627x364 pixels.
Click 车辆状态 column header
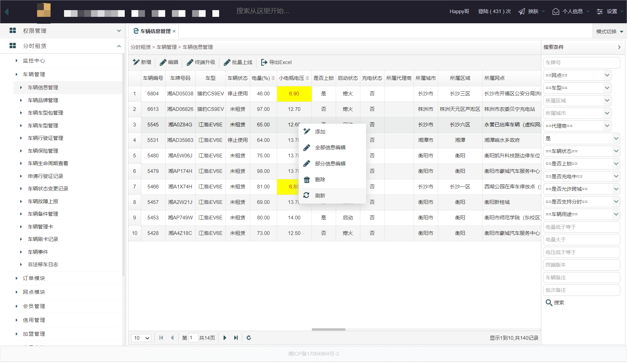(238, 78)
